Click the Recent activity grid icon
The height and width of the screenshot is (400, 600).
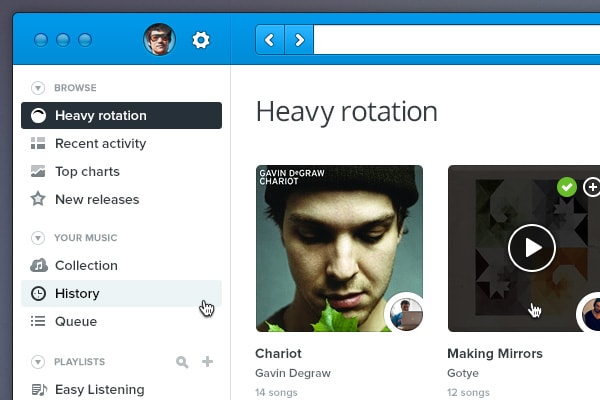point(38,144)
